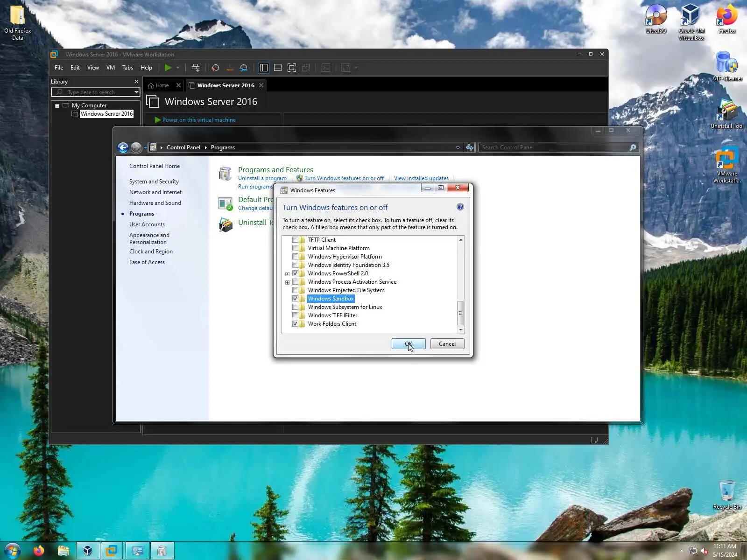
Task: Open User Accounts category
Action: (147, 224)
